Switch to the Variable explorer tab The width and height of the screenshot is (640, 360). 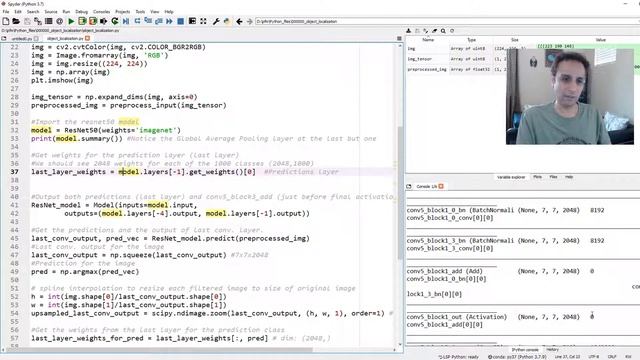pos(511,177)
